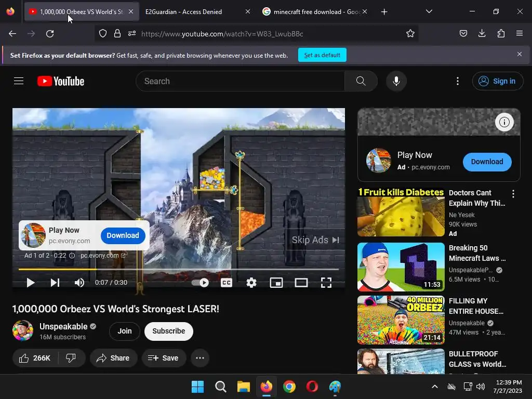This screenshot has width=532, height=399.
Task: Open player settings gear
Action: click(x=251, y=283)
